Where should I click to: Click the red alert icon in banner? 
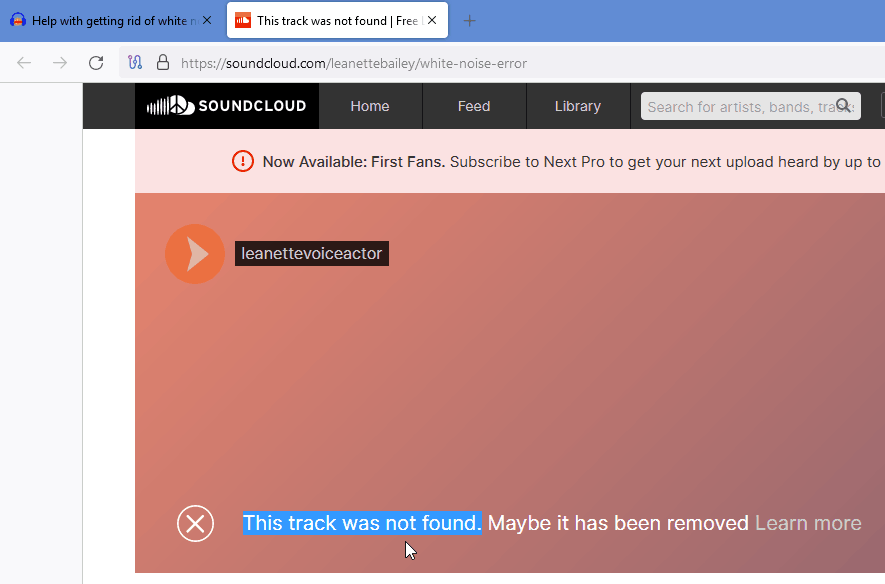[x=243, y=161]
